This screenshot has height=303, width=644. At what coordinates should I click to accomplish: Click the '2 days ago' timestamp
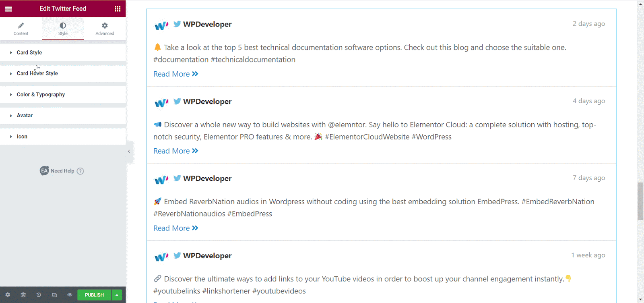589,24
